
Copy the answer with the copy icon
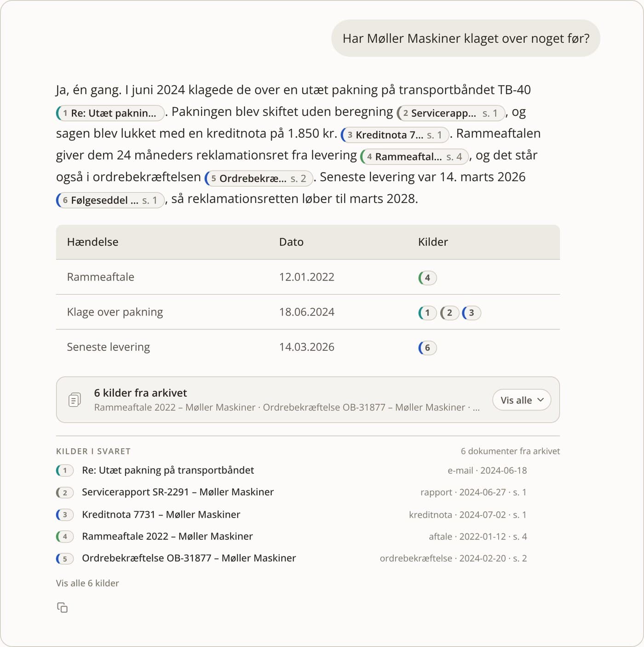click(62, 607)
